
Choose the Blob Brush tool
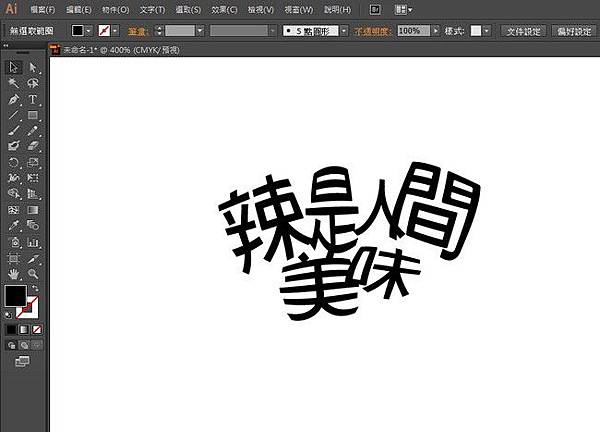tap(13, 146)
